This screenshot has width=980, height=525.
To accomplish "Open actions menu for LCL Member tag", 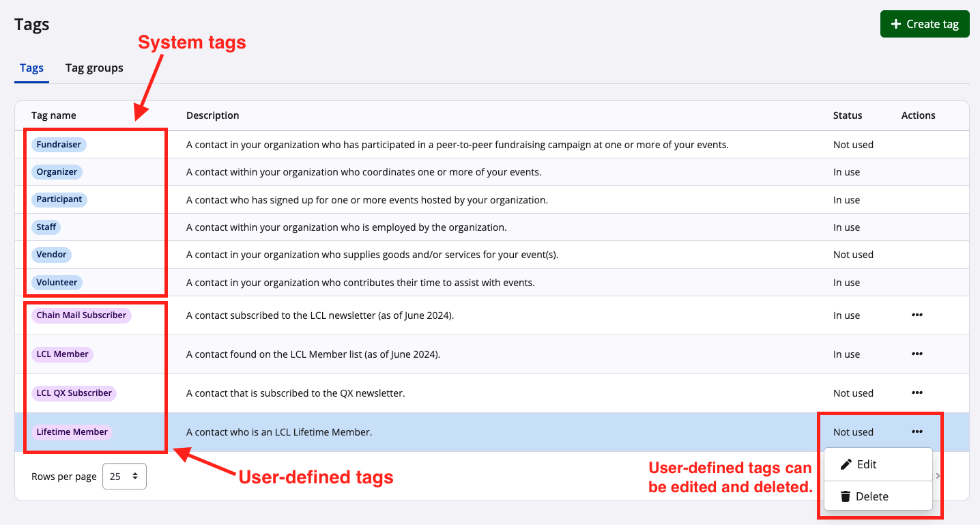I will 917,354.
